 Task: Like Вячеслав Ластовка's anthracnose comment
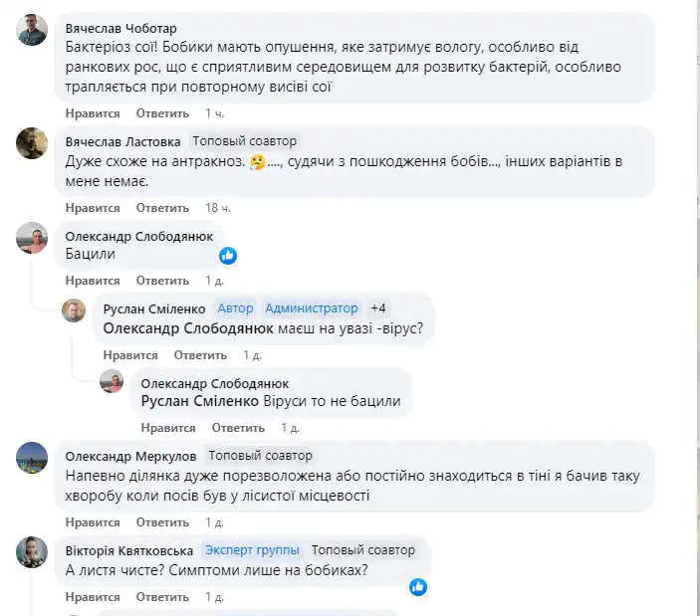point(93,208)
